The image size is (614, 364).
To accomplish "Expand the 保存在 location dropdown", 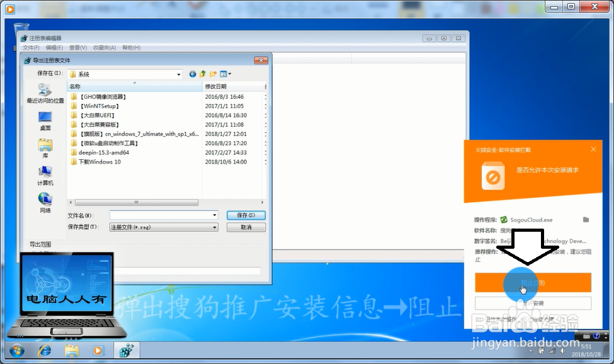I will (179, 74).
